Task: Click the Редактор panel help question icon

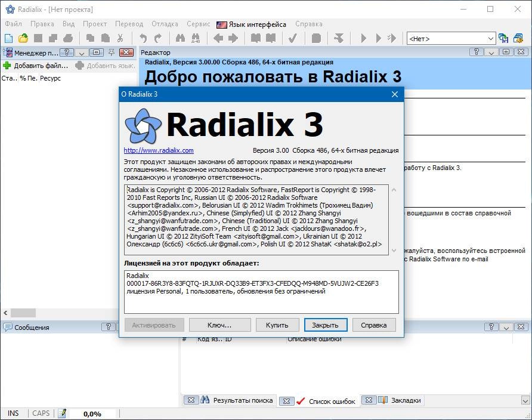Action: point(477,52)
